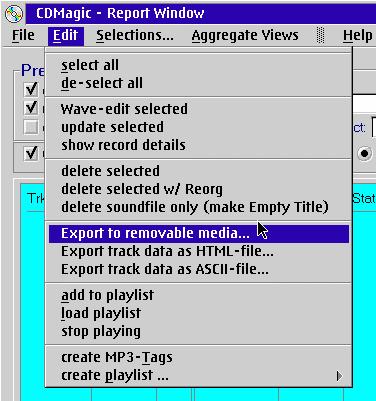Choose 'create MP3-Tags' entry
The height and width of the screenshot is (401, 376).
198,357
